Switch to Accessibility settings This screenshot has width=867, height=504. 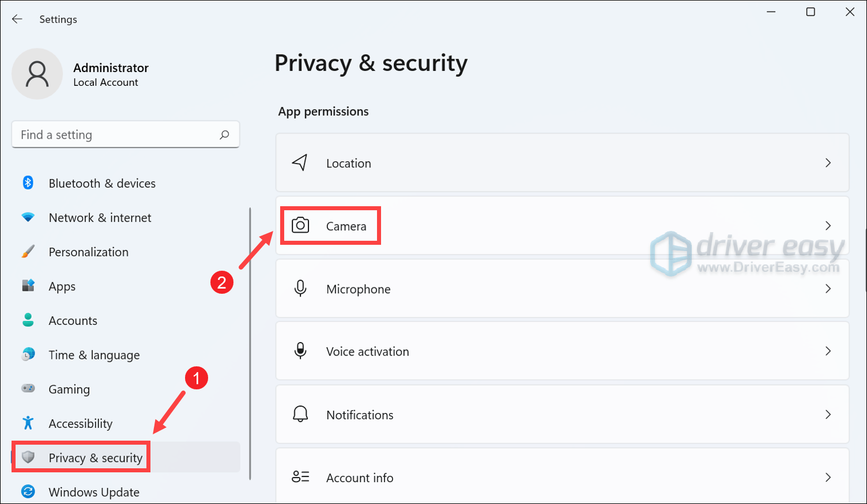coord(81,423)
